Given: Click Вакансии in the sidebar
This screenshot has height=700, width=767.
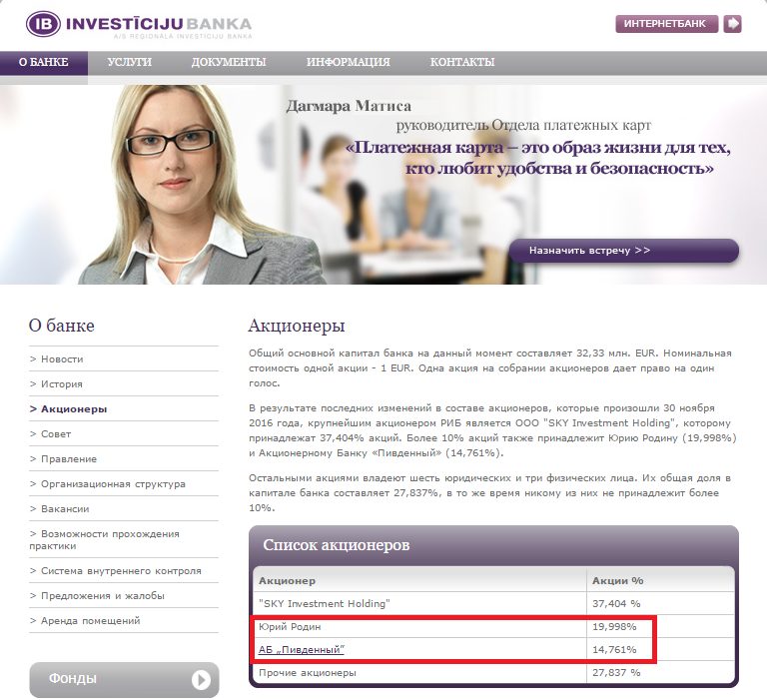Looking at the screenshot, I should click(66, 508).
